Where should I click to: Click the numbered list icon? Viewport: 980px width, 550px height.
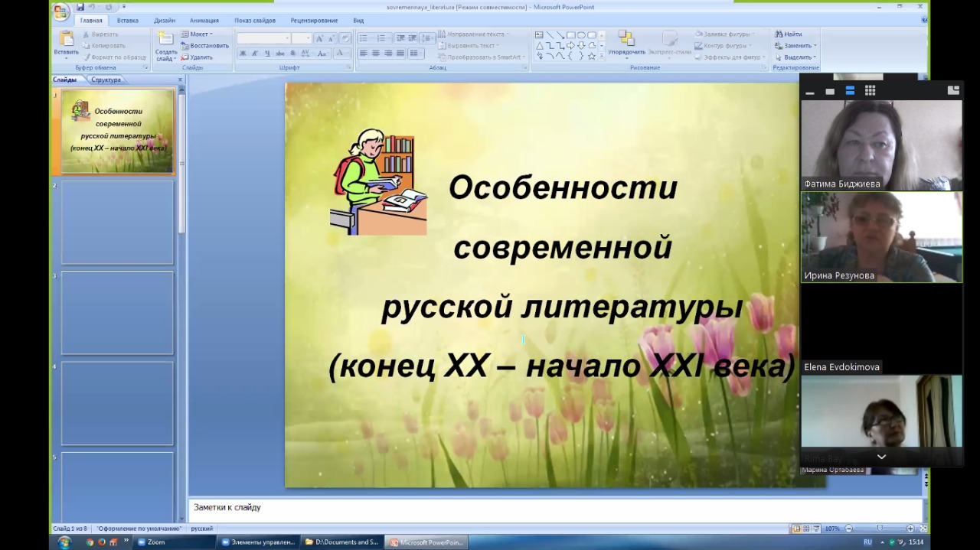tap(382, 38)
